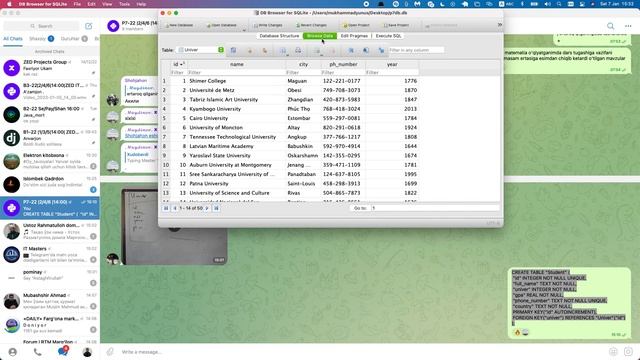Click Revert Changes toolbar button

click(311, 25)
